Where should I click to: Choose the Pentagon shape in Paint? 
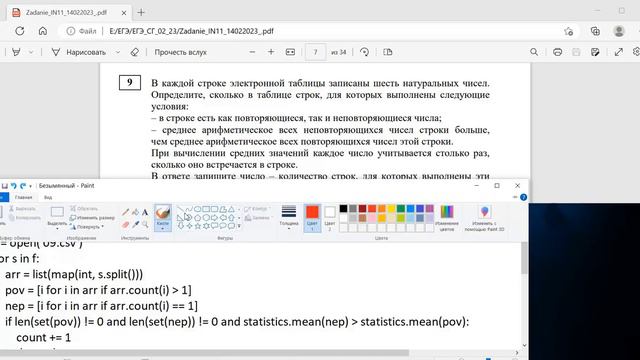pos(197,218)
